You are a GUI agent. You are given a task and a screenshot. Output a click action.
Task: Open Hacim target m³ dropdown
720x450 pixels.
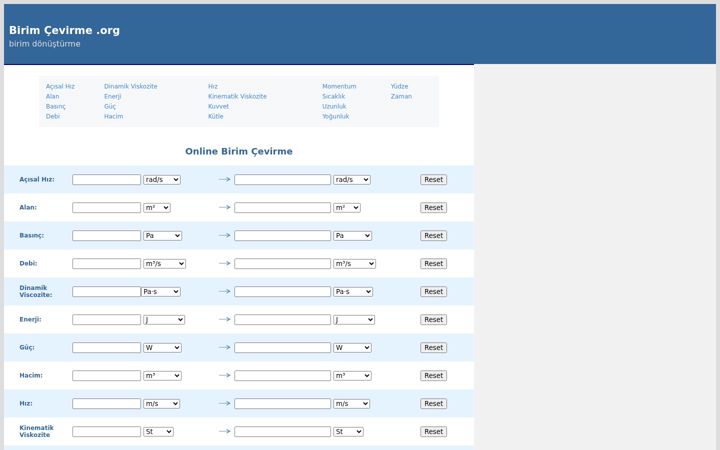pyautogui.click(x=352, y=376)
